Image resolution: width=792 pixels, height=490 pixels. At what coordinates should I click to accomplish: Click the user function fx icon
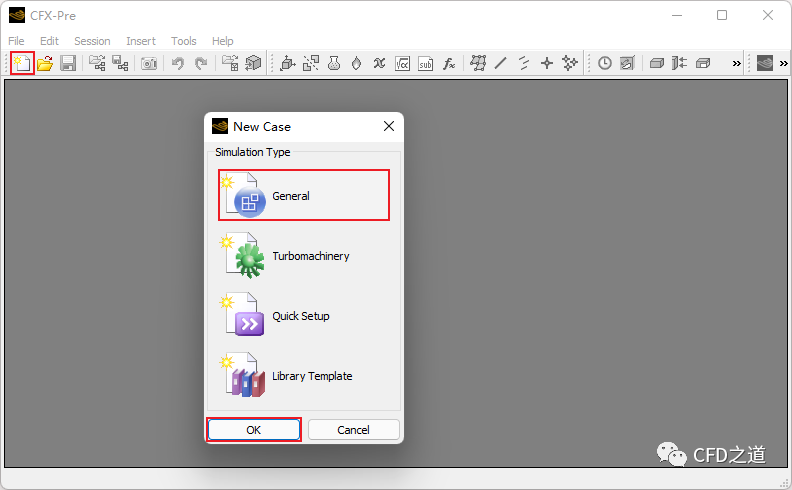pos(449,63)
